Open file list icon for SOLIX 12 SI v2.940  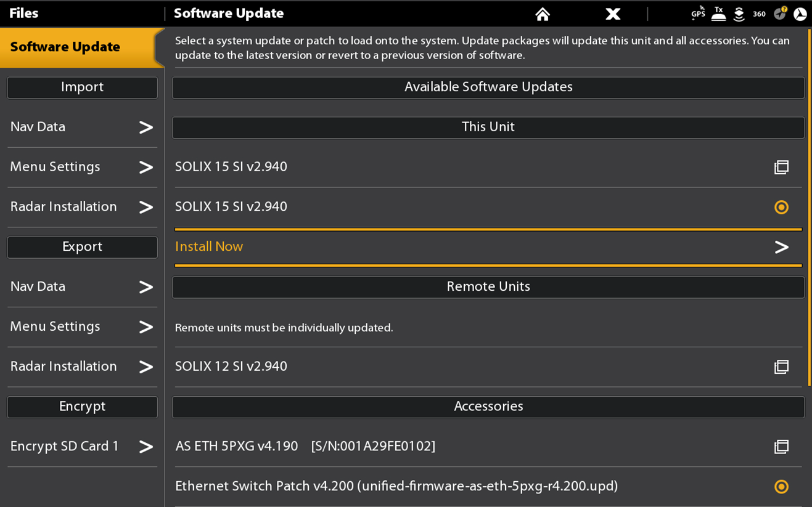tap(781, 367)
